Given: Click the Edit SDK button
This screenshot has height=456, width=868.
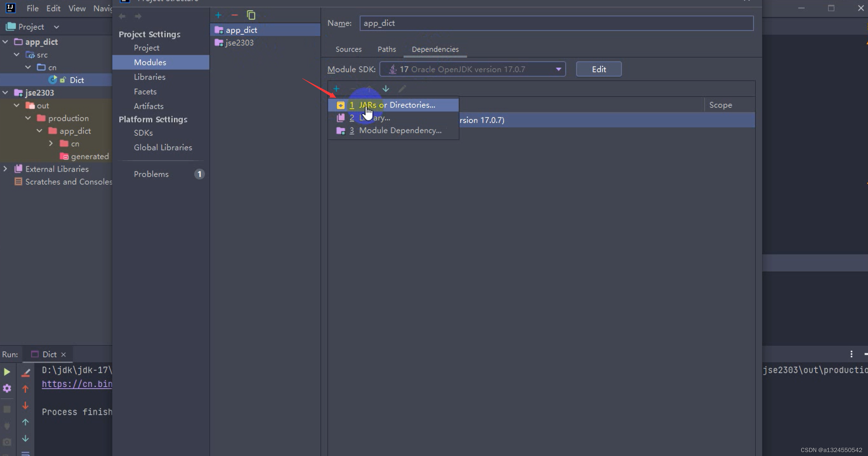Looking at the screenshot, I should (x=599, y=69).
